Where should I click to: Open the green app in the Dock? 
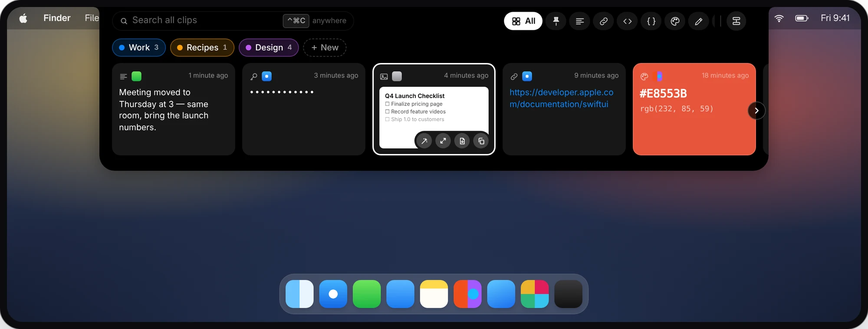(367, 294)
